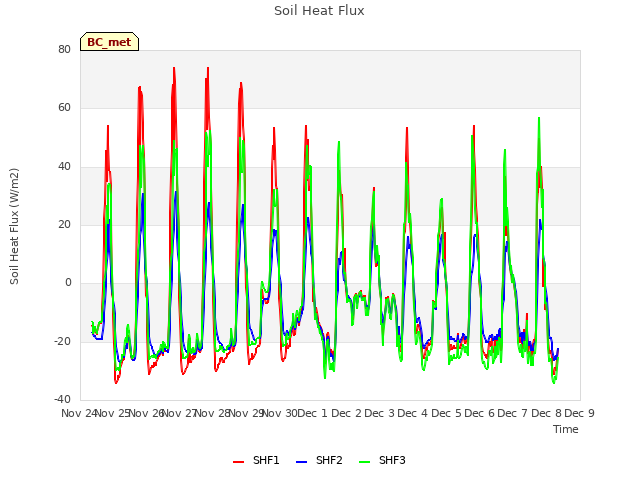Click the Dec 3 x-axis tick label

coord(379,413)
